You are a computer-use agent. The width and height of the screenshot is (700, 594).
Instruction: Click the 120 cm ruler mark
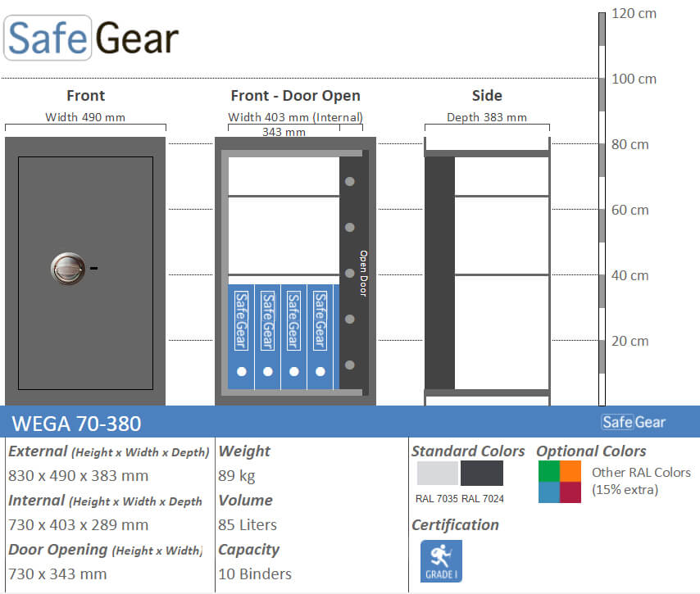click(634, 13)
